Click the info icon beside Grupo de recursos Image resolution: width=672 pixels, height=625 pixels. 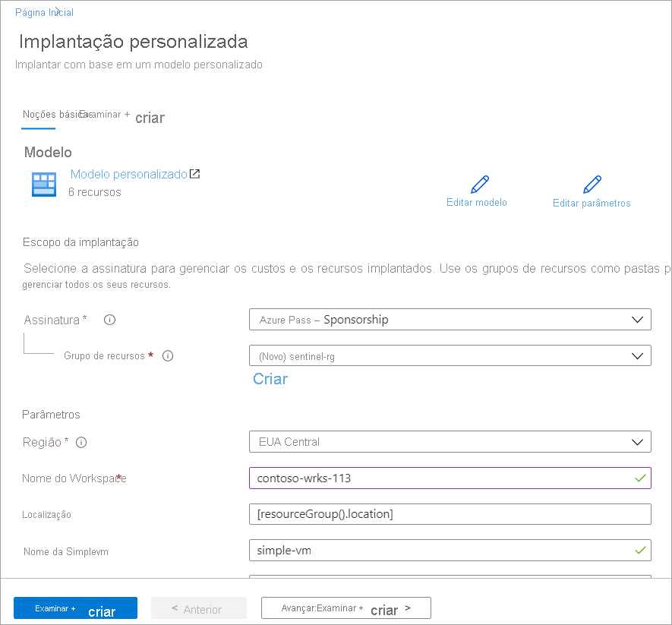(x=169, y=355)
